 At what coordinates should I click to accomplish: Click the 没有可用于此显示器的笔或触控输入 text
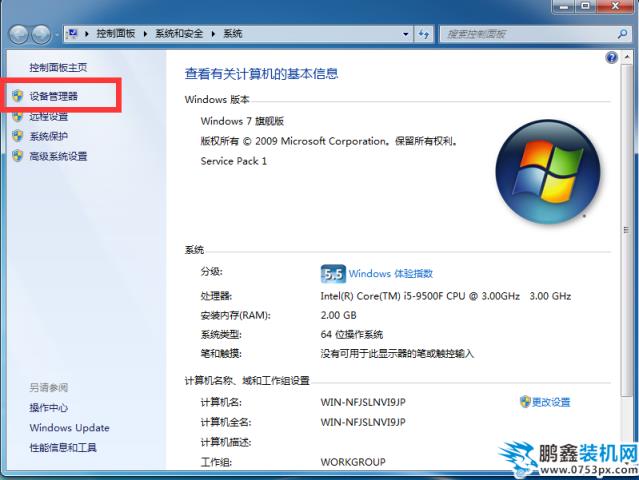click(x=397, y=353)
